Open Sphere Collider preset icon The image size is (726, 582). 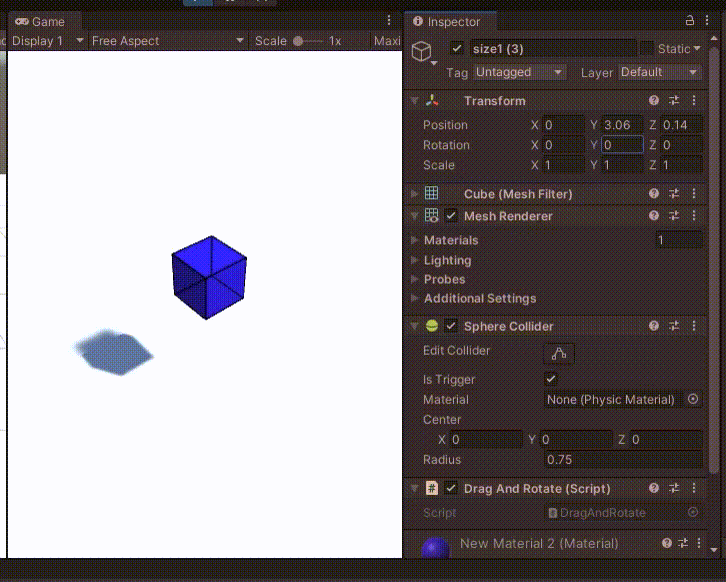[x=674, y=326]
